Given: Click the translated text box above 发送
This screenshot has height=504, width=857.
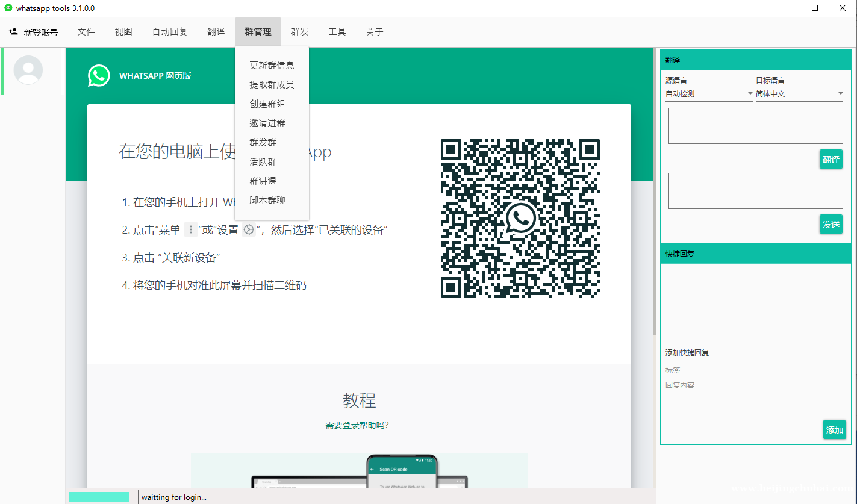Looking at the screenshot, I should [755, 191].
